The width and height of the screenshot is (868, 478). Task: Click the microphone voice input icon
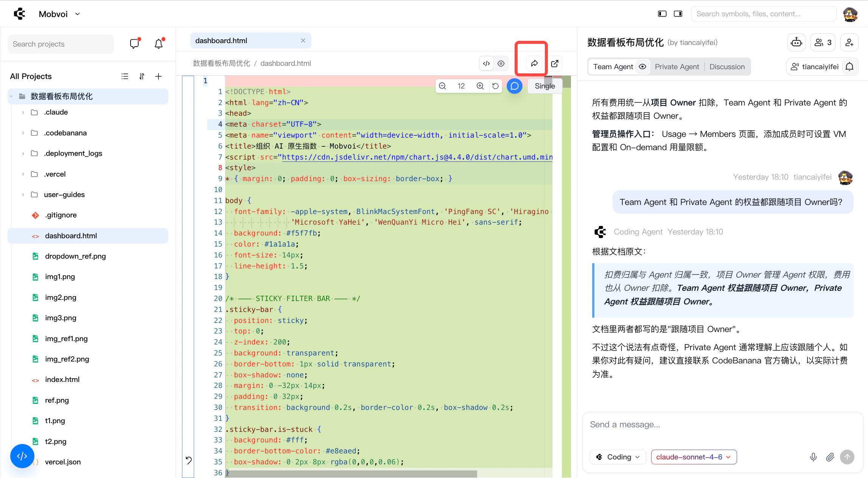tap(813, 457)
